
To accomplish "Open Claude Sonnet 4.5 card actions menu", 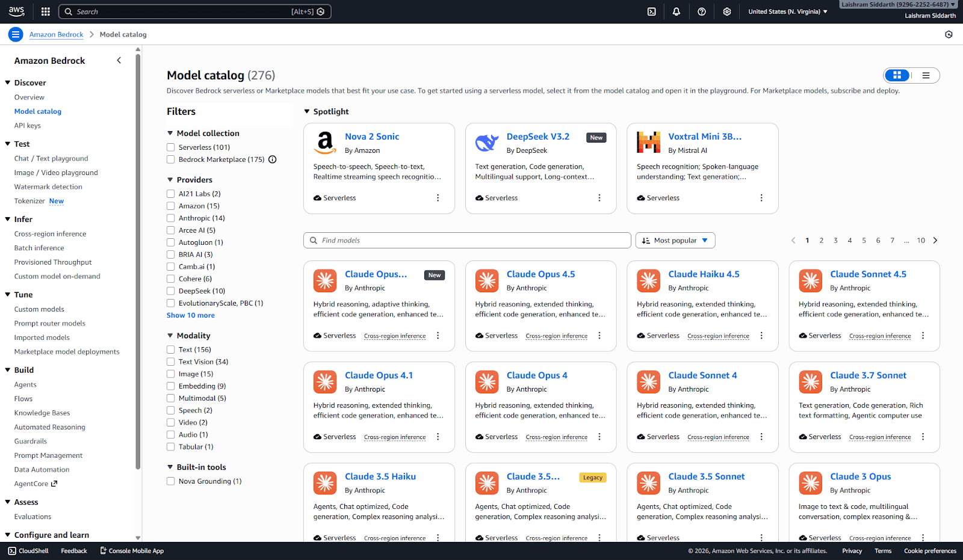I will 923,336.
